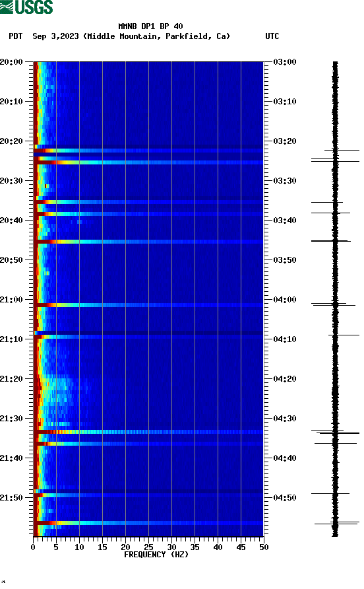Click the '04:00' UTC time label
Viewport: 364px width, 589px height.
pyautogui.click(x=285, y=300)
